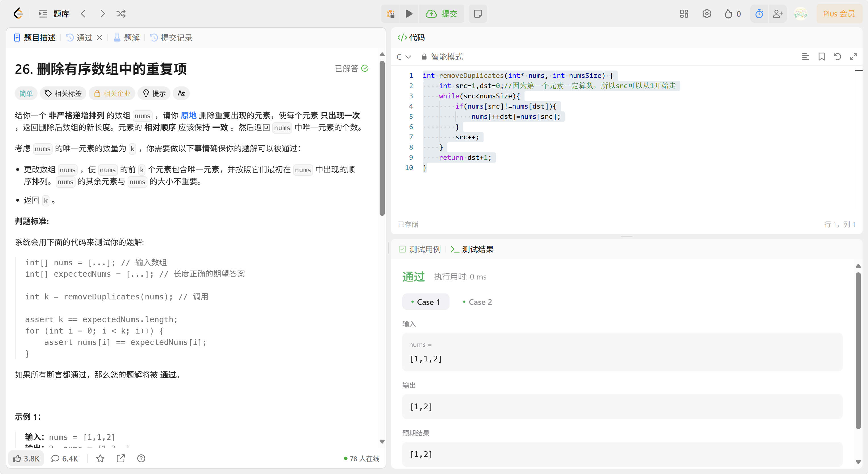Click description scroll up arrow
Screen dimensions: 868x474
coord(382,55)
